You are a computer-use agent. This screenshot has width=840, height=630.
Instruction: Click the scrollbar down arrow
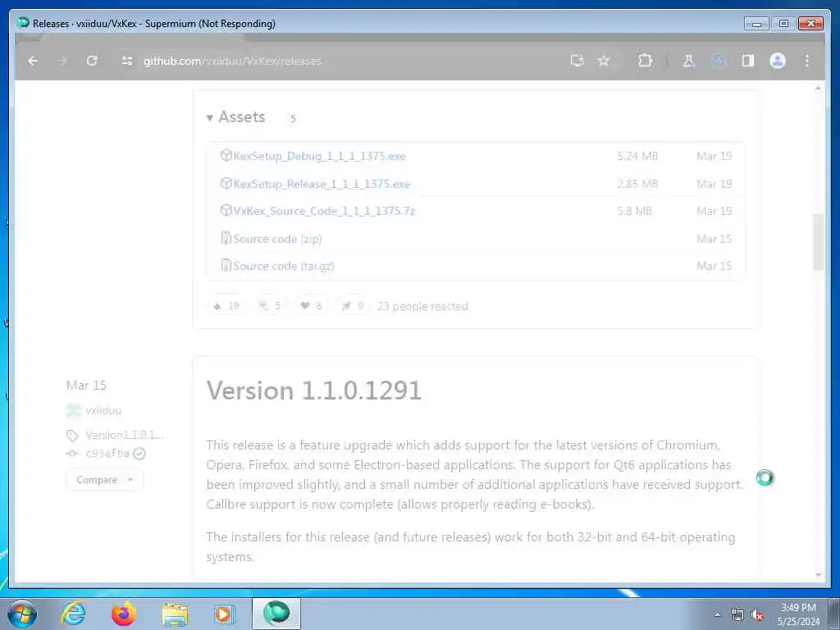pos(818,575)
